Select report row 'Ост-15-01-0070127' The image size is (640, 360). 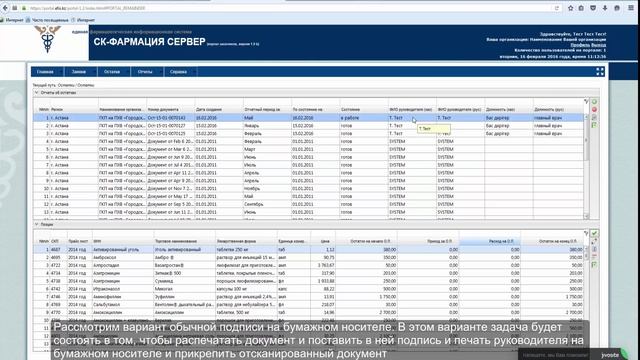pyautogui.click(x=309, y=126)
